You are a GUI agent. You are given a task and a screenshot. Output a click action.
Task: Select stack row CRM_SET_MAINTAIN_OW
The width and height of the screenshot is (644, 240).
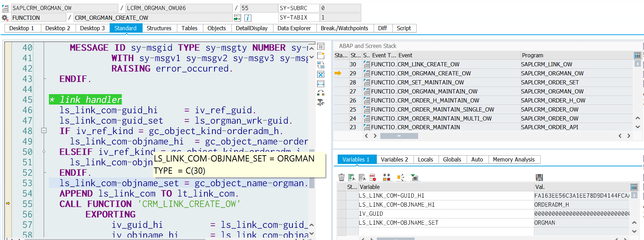[x=483, y=82]
